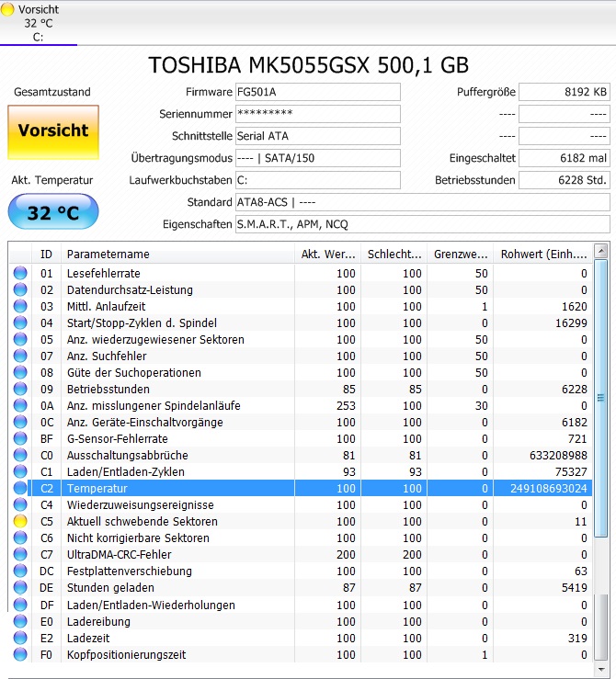Screen dimensions: 616x679
Task: Click the scrollbar down arrow
Action: (601, 670)
